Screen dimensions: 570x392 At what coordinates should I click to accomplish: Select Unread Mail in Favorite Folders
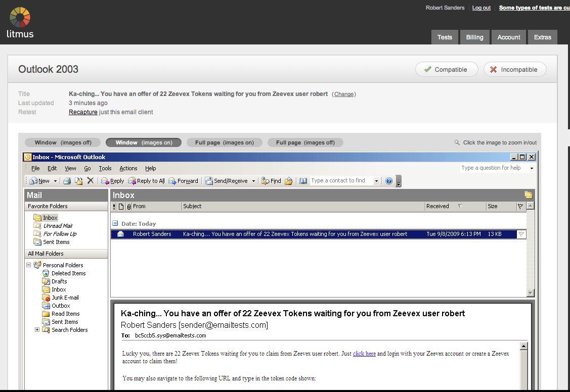(x=53, y=226)
